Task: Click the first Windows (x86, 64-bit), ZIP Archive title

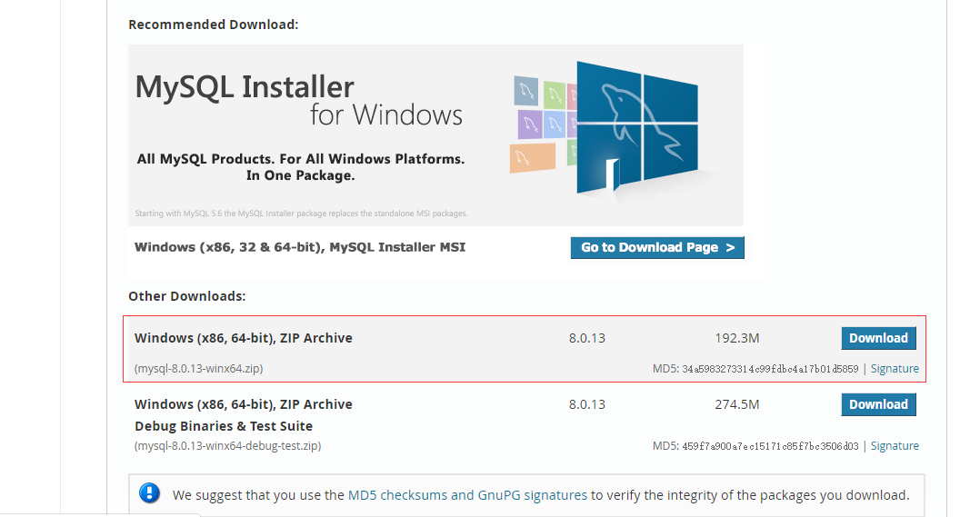Action: pyautogui.click(x=243, y=338)
